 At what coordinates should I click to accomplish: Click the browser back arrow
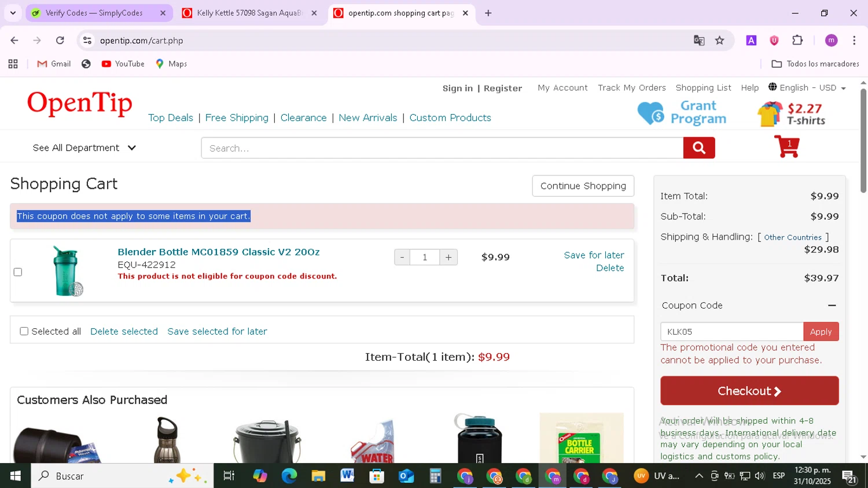[x=14, y=41]
